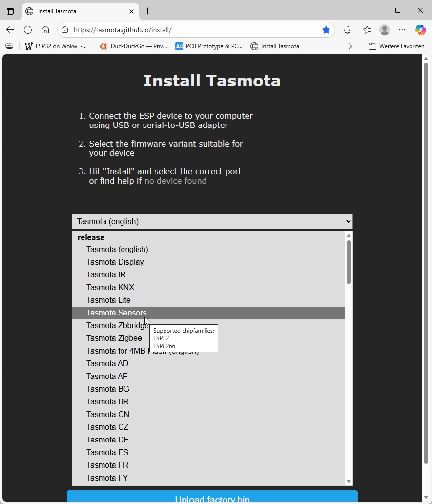Click the user profile avatar icon
Screen dimensions: 432x504
point(385,30)
